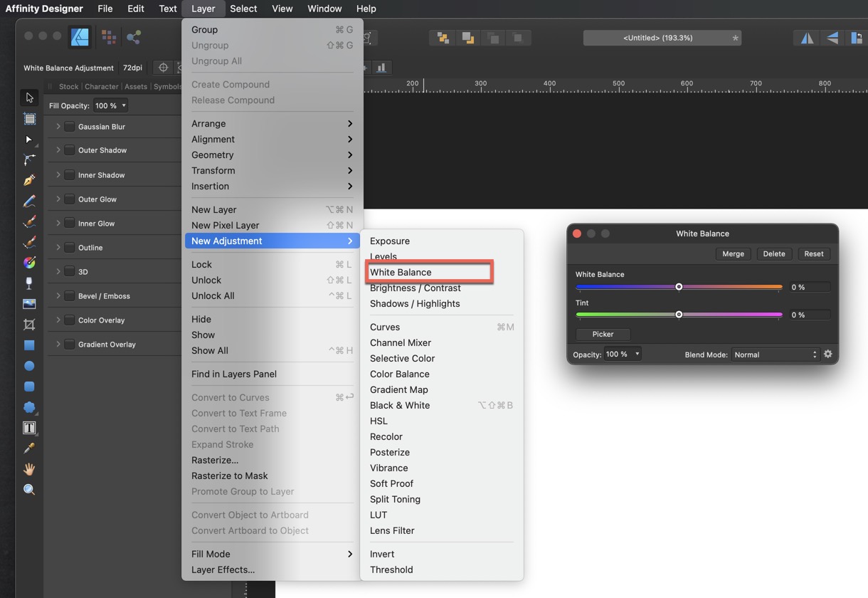The width and height of the screenshot is (868, 598).
Task: Click the Delete button
Action: click(x=774, y=253)
